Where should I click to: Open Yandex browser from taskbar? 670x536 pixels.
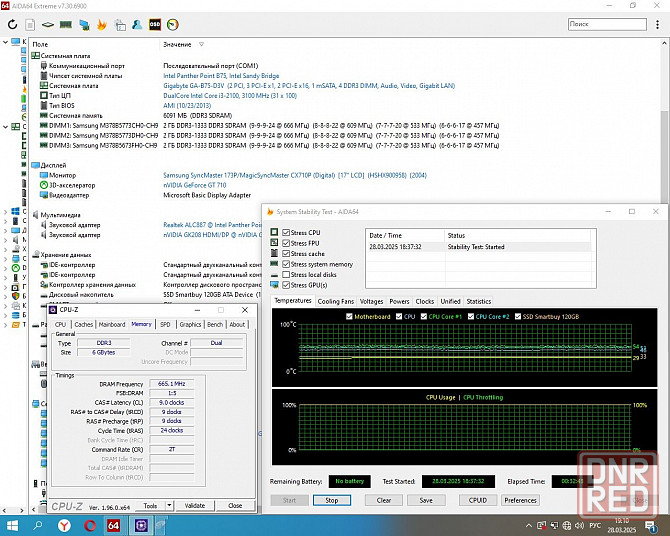(64, 525)
